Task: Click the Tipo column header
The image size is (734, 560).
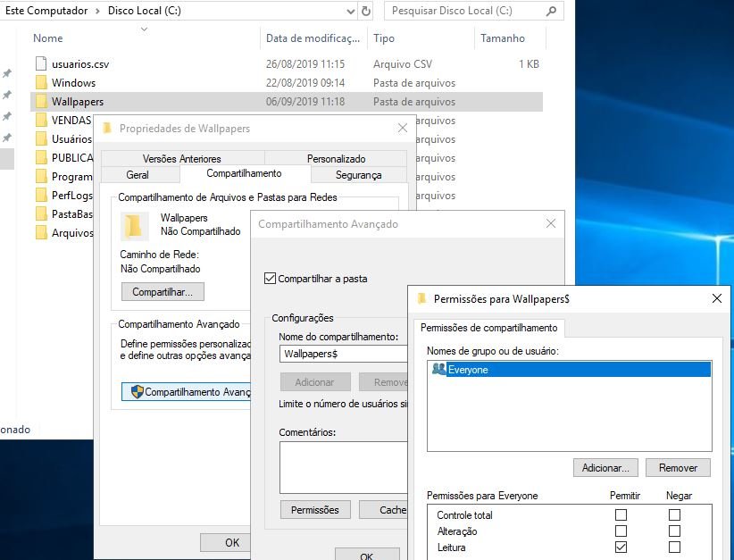Action: pyautogui.click(x=384, y=38)
